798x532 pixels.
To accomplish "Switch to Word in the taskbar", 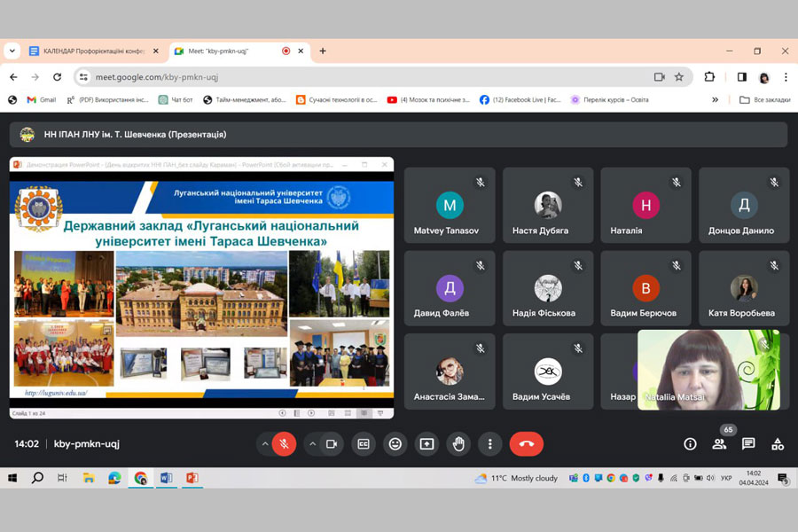I will coord(166,478).
